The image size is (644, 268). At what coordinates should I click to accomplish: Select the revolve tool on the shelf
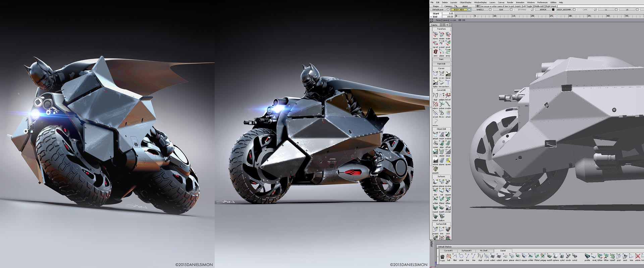[568, 257]
